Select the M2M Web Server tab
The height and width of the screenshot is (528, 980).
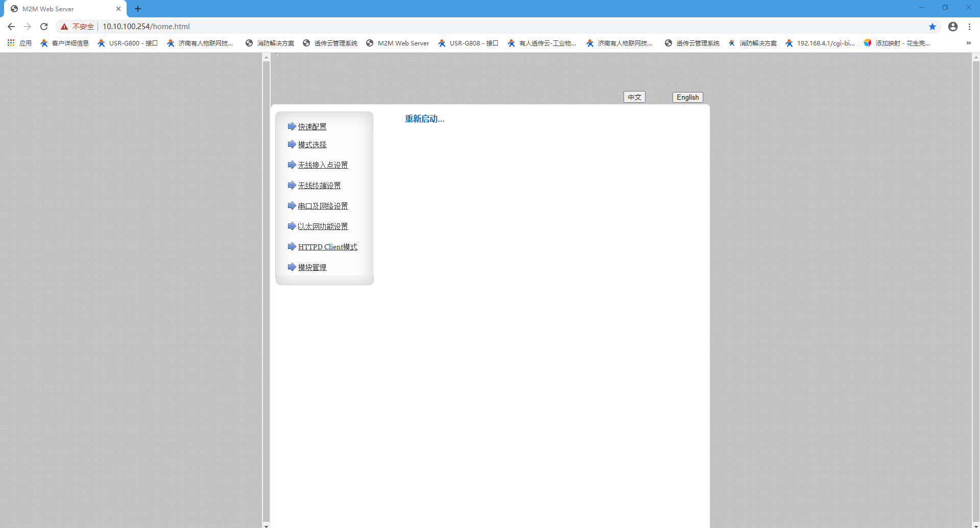coord(61,9)
